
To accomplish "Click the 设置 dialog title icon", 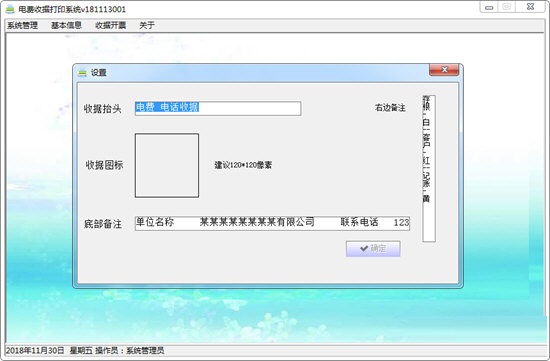I will click(82, 73).
